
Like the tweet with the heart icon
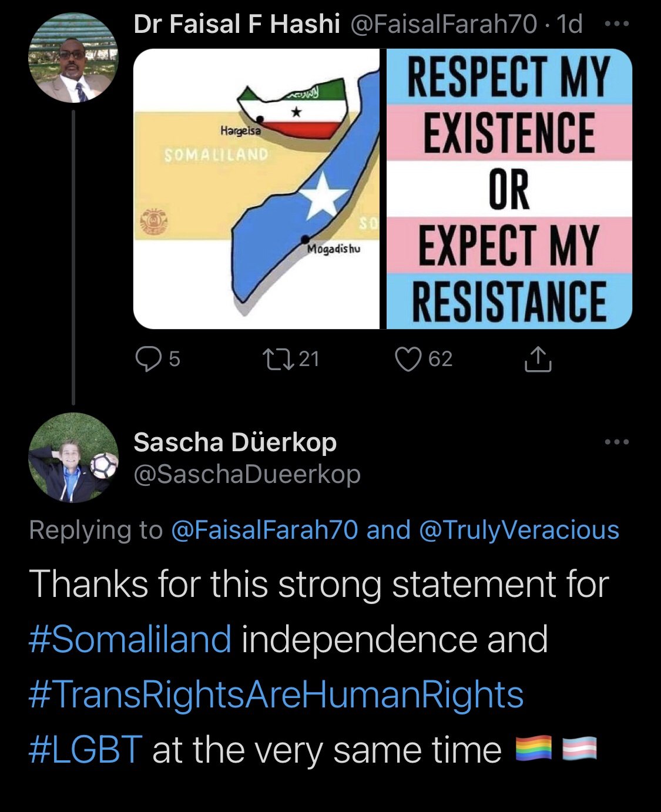[408, 359]
